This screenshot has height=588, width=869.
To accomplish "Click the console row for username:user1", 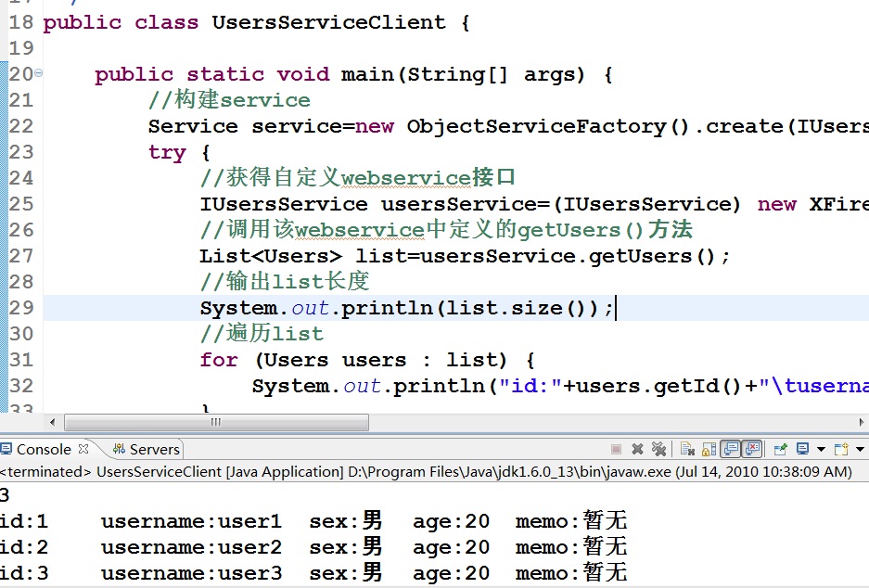I will [313, 521].
